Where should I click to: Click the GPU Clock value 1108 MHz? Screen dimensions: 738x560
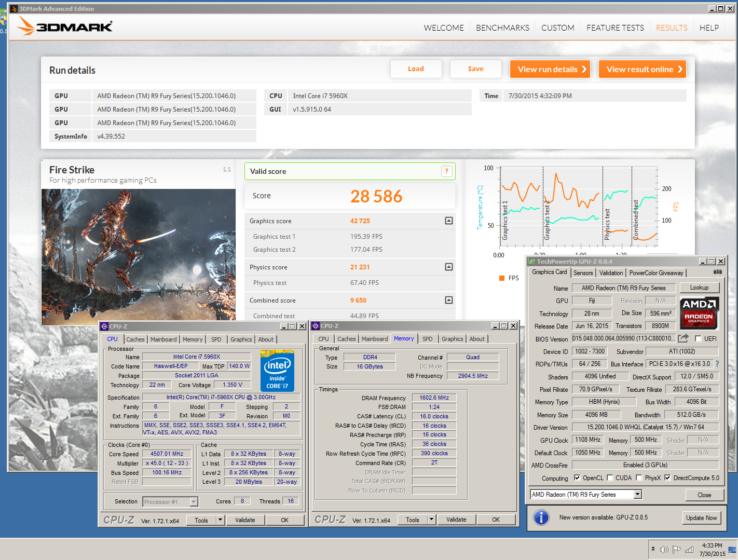[x=587, y=440]
